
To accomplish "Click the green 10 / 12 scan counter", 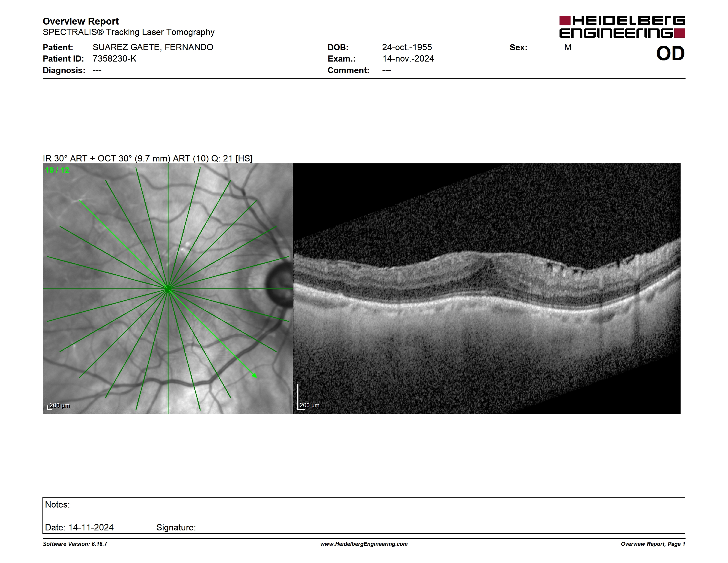I will (x=57, y=170).
